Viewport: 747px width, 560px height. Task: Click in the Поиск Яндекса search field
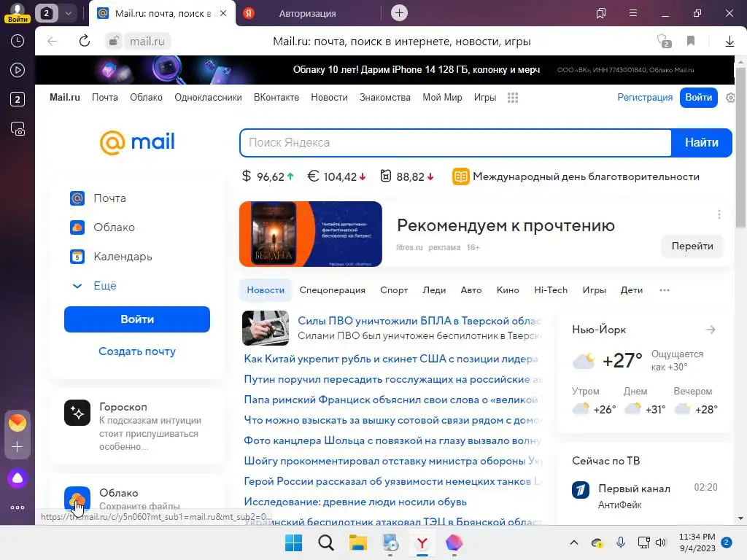click(455, 142)
